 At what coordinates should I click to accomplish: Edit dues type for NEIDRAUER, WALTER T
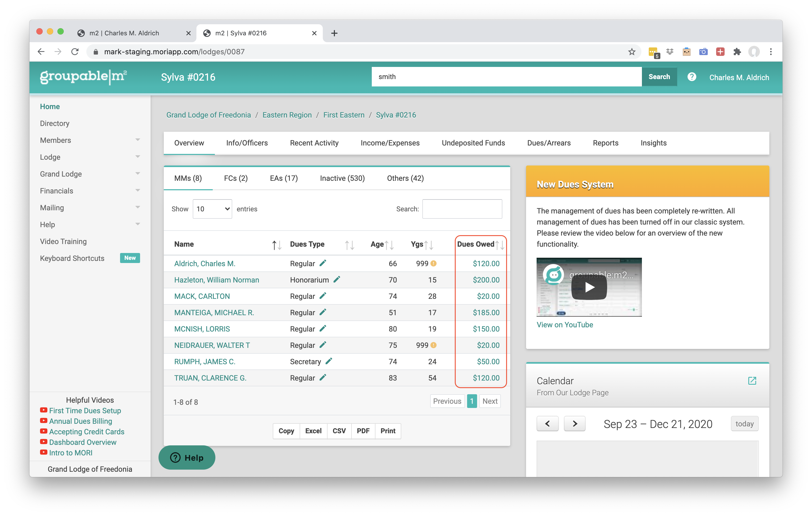click(323, 344)
